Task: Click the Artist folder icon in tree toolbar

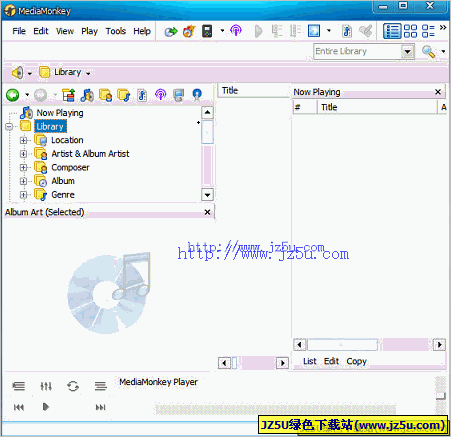Action: pos(105,95)
